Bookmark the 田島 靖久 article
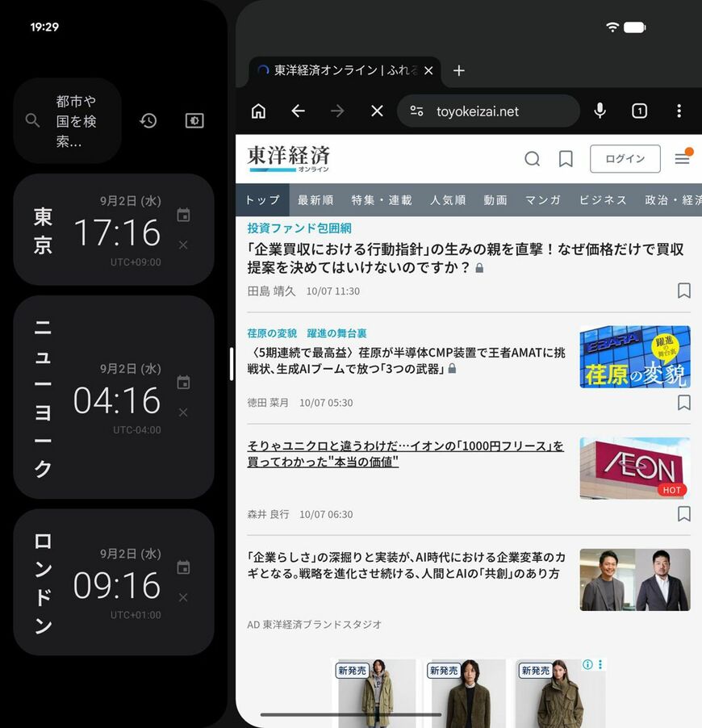Image resolution: width=702 pixels, height=728 pixels. pyautogui.click(x=684, y=291)
